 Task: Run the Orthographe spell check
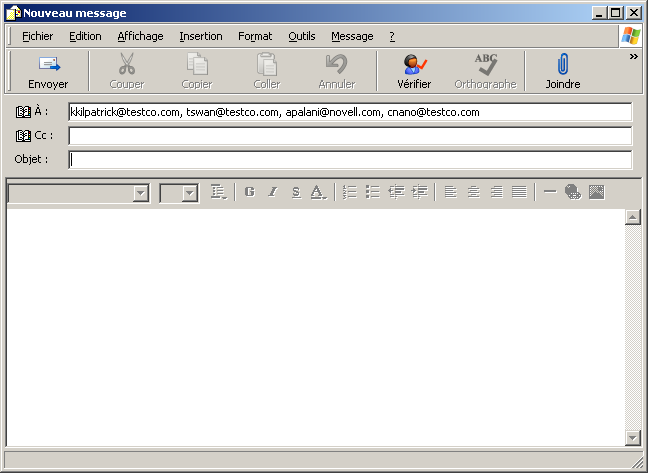pos(485,71)
